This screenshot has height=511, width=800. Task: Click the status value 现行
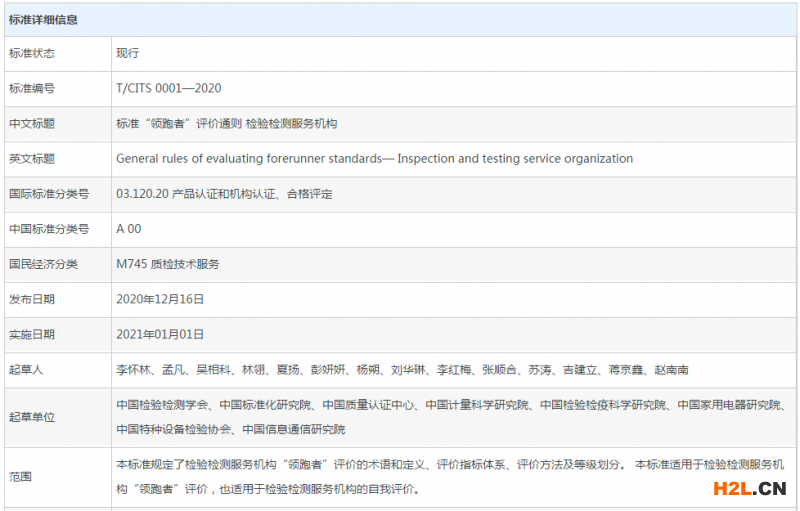pyautogui.click(x=128, y=53)
